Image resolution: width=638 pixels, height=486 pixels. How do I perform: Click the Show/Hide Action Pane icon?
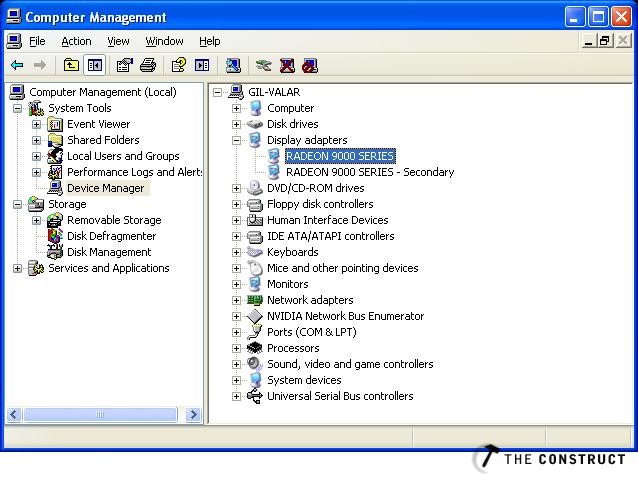tap(202, 65)
